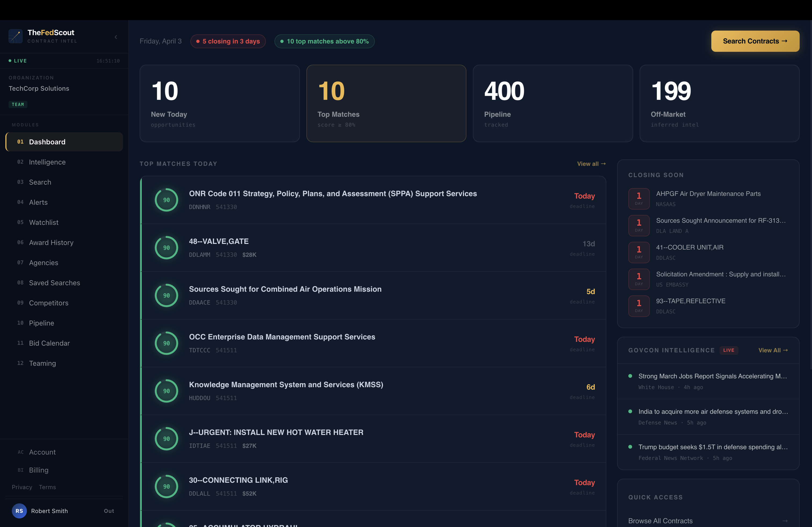Toggle the TEAM badge under TechCorp Solutions
The width and height of the screenshot is (812, 527).
point(18,104)
